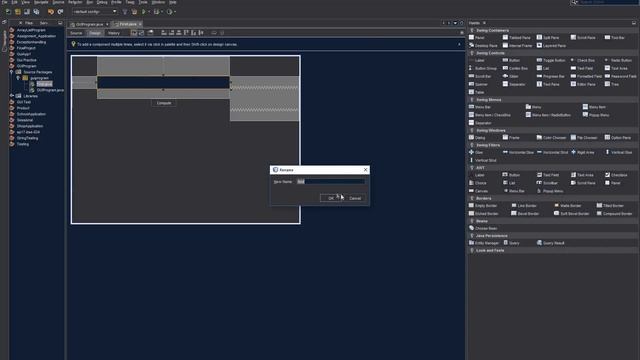Close the Rename dialog with X
640x360 pixels.
[365, 170]
